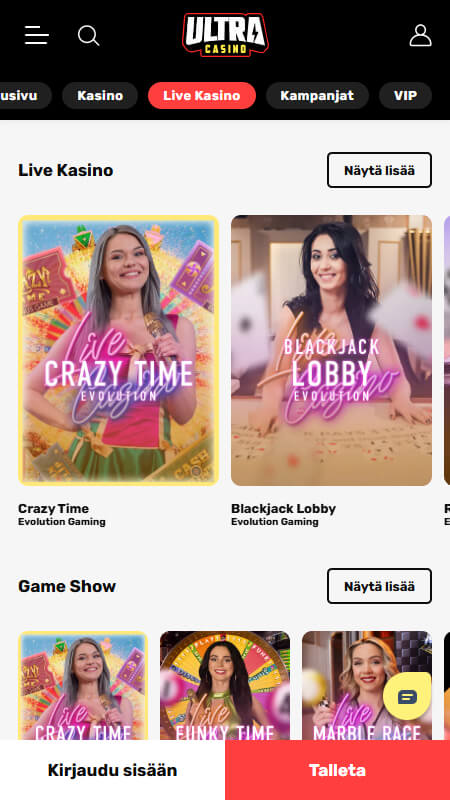Show more Live Kasino games
Viewport: 450px width, 800px height.
tap(379, 170)
